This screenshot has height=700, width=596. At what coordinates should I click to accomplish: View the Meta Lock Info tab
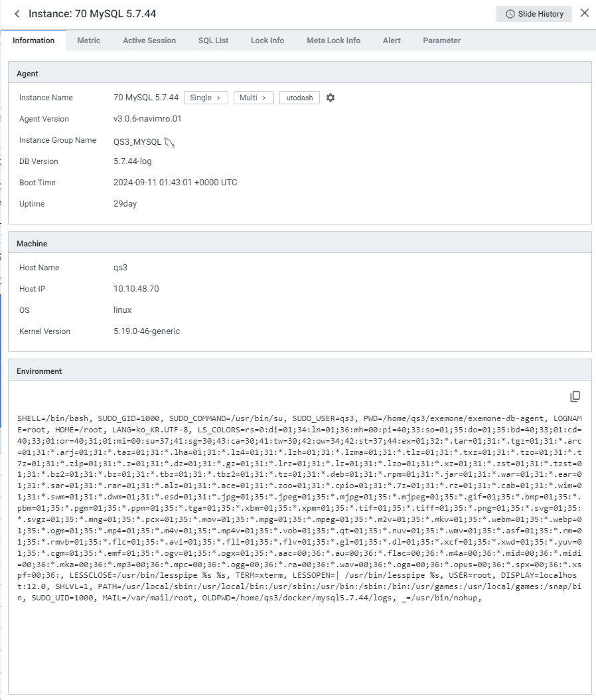[333, 41]
